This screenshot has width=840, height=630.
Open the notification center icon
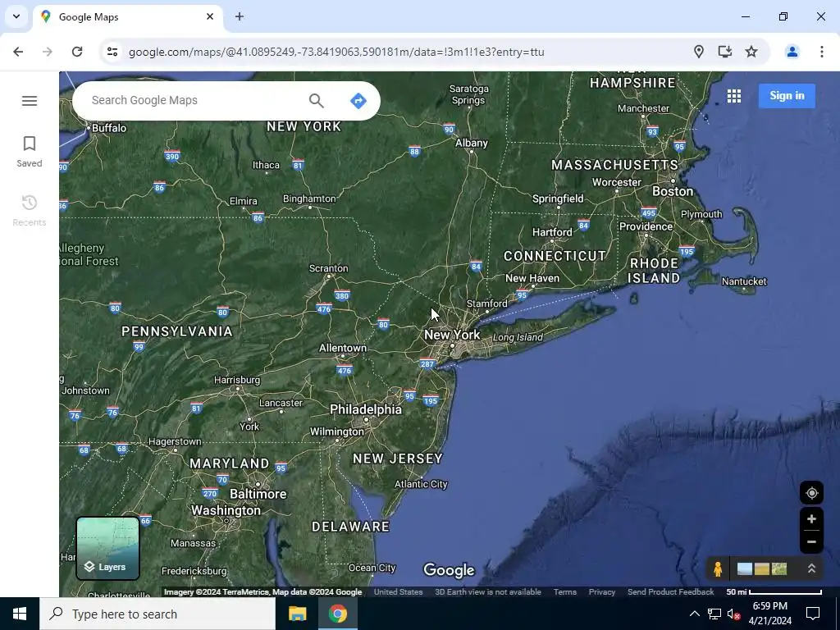click(813, 614)
